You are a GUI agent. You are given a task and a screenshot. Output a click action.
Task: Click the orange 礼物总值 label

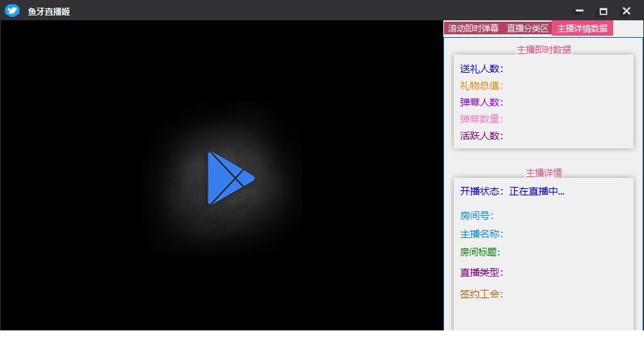(481, 85)
